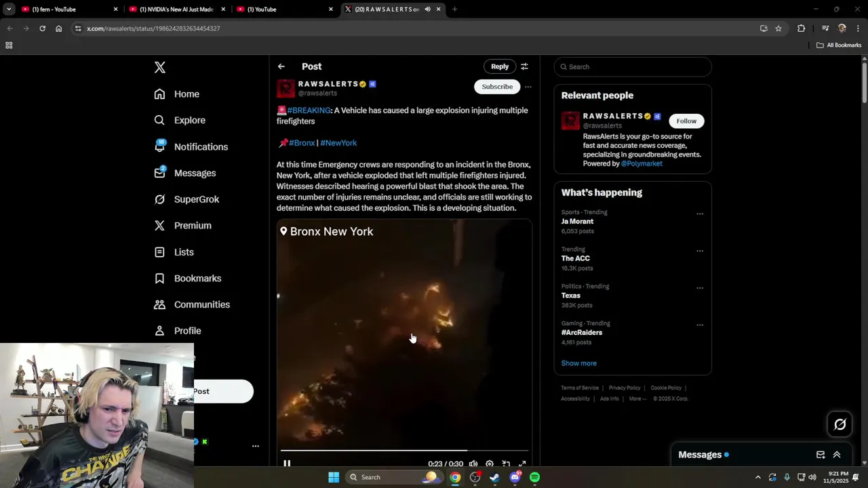Open All Bookmarks folder
868x488 pixels.
[839, 45]
